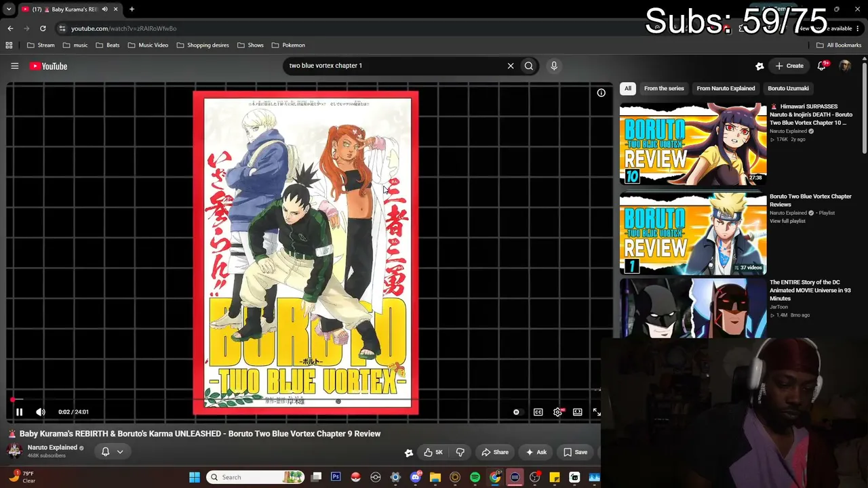Select the From the series chip

pos(664,88)
